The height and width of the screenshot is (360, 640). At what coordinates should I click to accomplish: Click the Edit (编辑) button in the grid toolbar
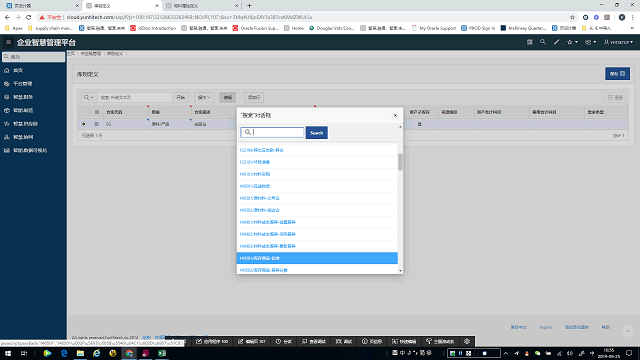(x=228, y=97)
